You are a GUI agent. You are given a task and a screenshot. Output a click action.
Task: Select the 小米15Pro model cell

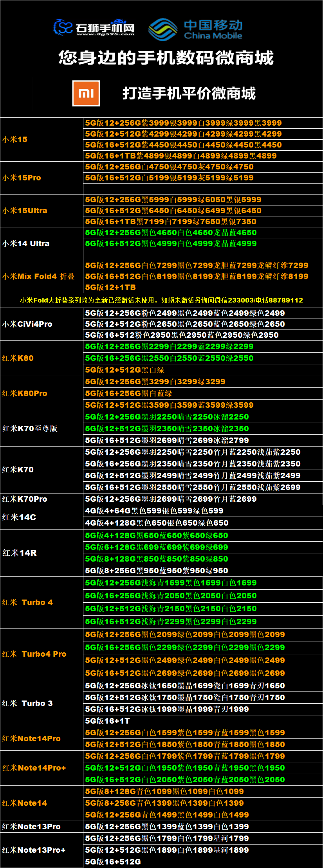42,178
